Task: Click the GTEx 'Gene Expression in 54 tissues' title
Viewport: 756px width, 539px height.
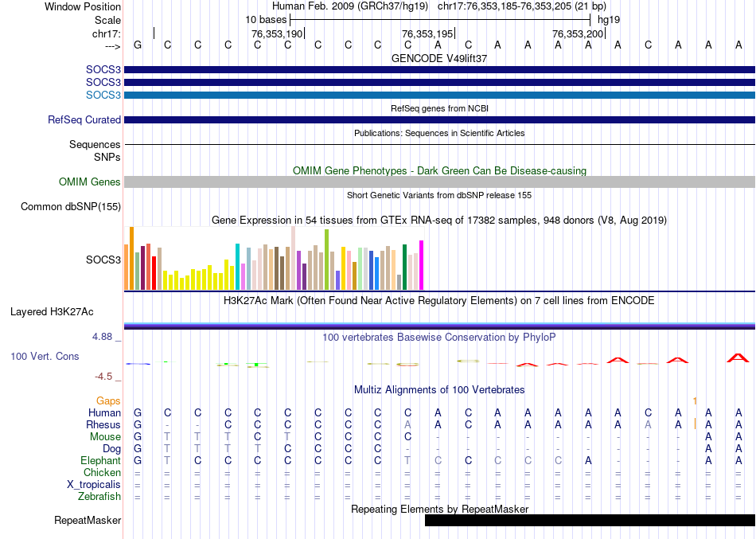Action: pos(439,220)
